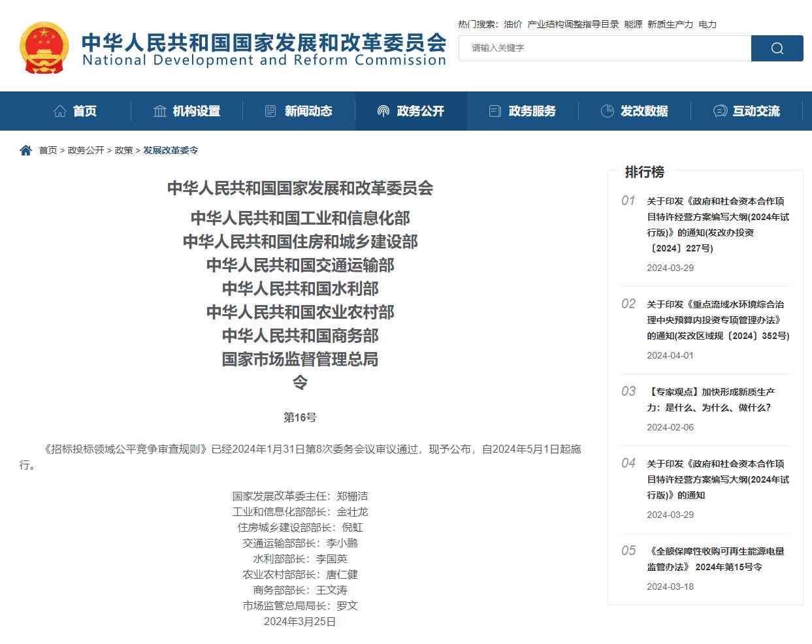812x644 pixels.
Task: Click the national emblem logo
Action: tap(44, 48)
